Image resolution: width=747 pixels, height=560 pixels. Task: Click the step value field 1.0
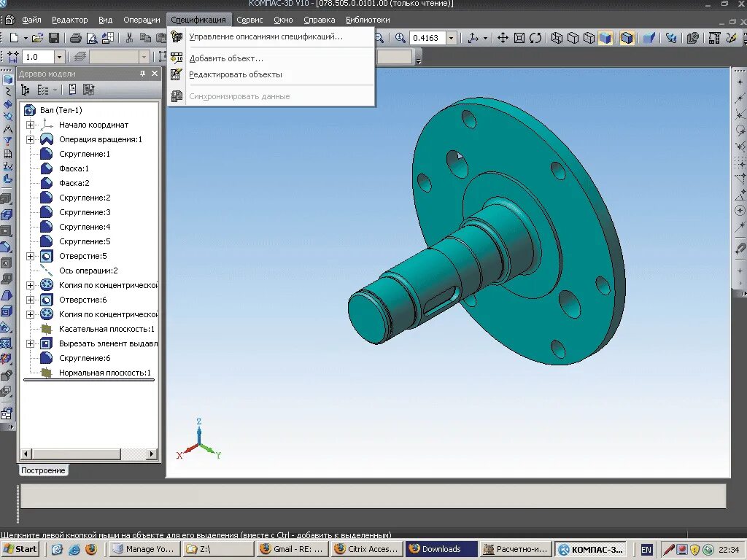(38, 57)
